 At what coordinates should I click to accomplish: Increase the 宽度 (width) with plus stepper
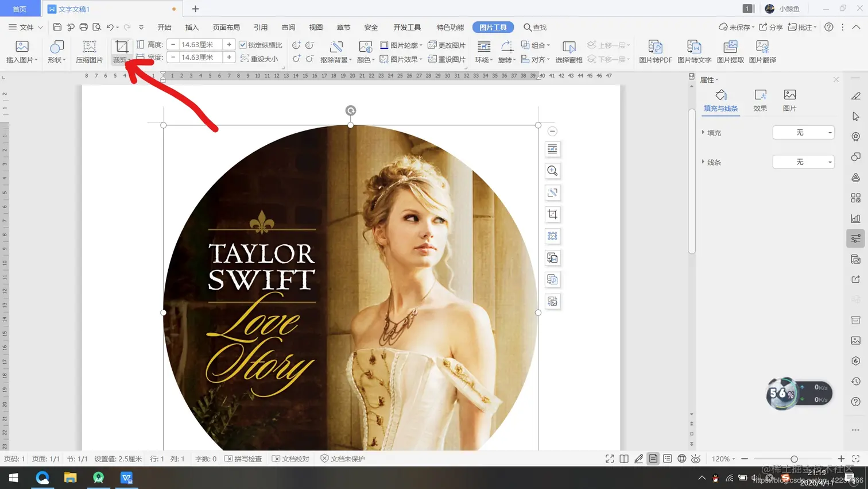pyautogui.click(x=229, y=57)
